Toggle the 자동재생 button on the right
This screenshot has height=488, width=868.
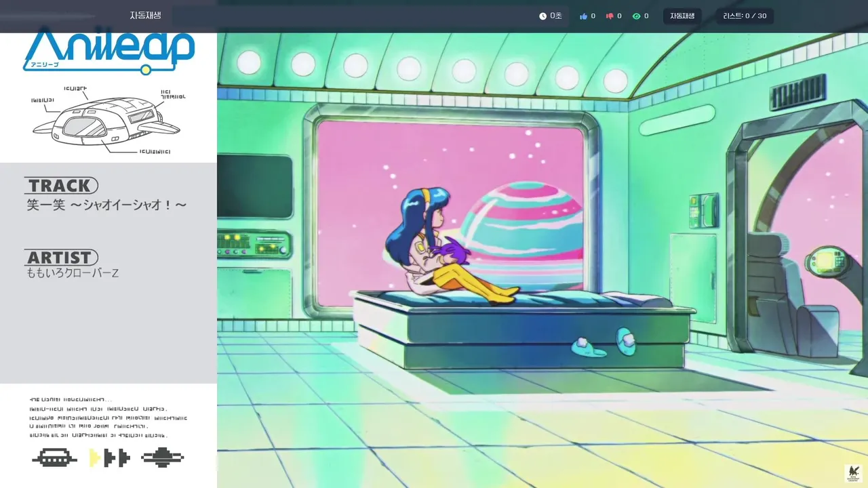click(x=682, y=16)
